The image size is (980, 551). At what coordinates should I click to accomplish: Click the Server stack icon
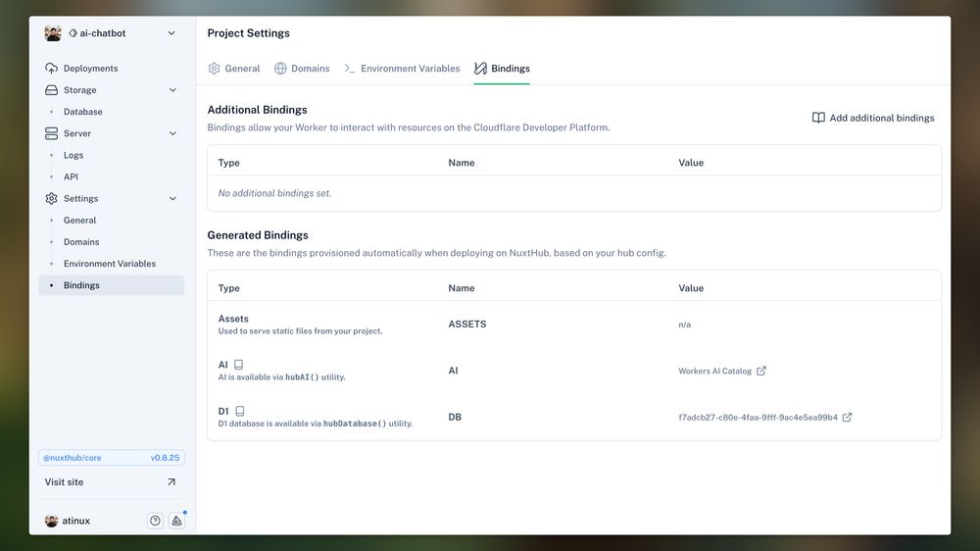(51, 133)
